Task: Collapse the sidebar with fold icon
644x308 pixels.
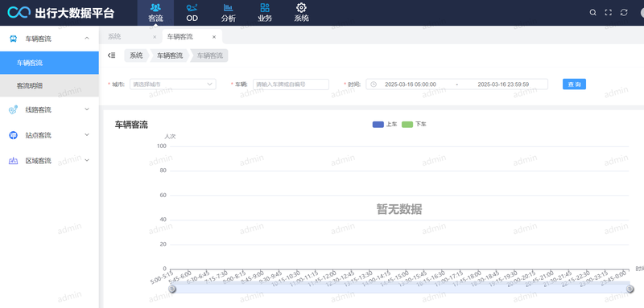Action: pos(111,55)
